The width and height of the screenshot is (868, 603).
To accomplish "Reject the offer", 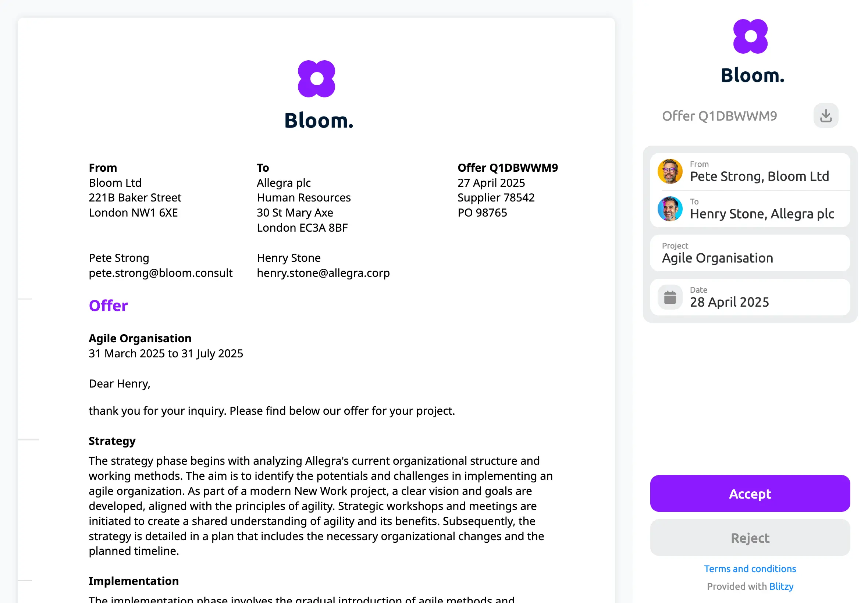I will point(750,538).
